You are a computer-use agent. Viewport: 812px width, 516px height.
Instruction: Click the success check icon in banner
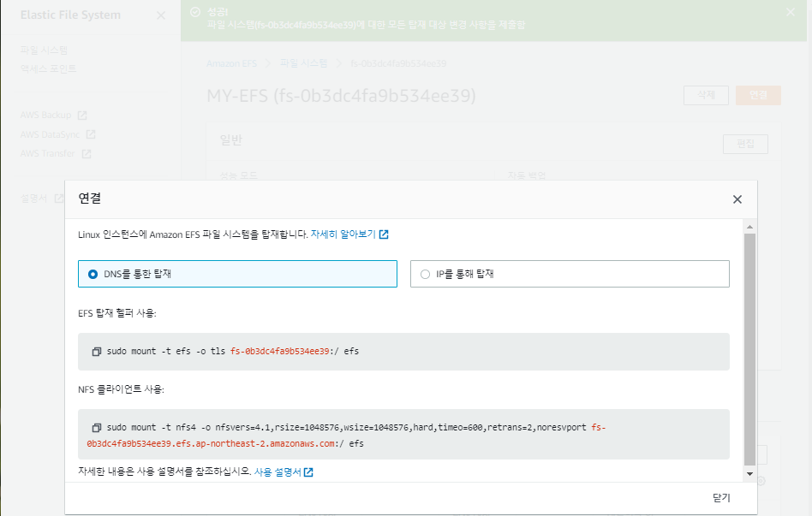[x=195, y=12]
